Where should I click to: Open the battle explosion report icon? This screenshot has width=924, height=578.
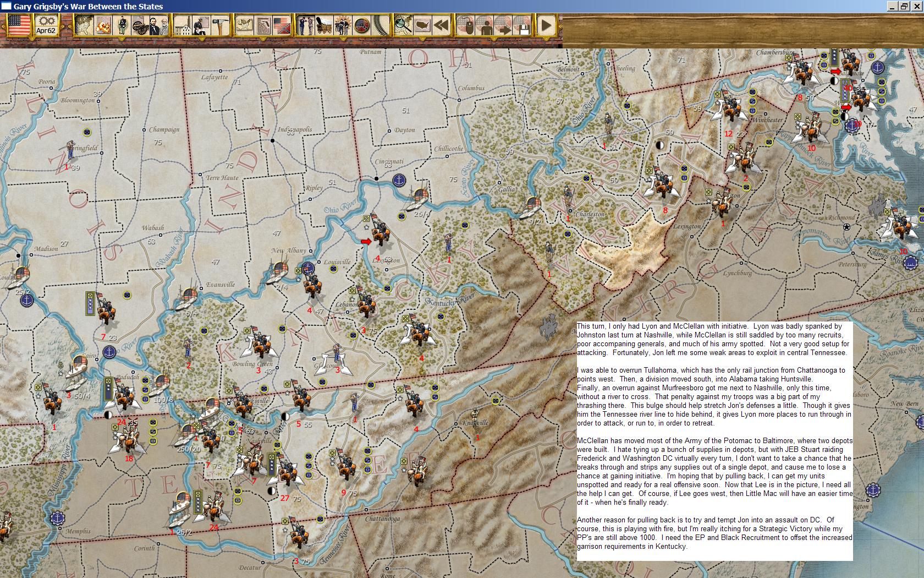coord(103,25)
